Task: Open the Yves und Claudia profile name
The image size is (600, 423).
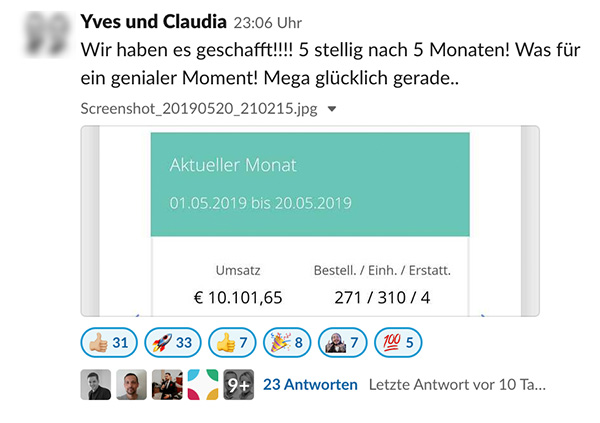Action: click(x=153, y=22)
